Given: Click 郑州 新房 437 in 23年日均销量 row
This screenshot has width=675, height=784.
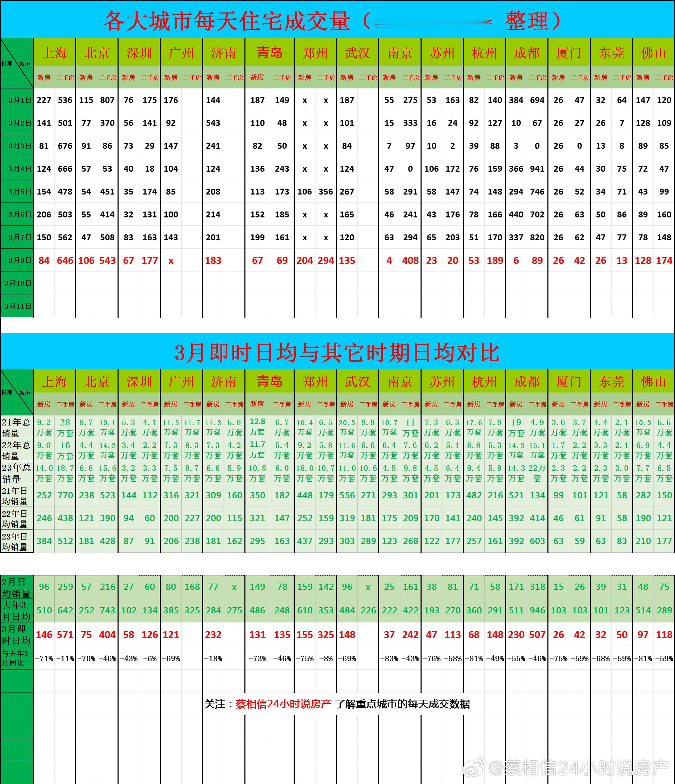Looking at the screenshot, I should coord(305,541).
